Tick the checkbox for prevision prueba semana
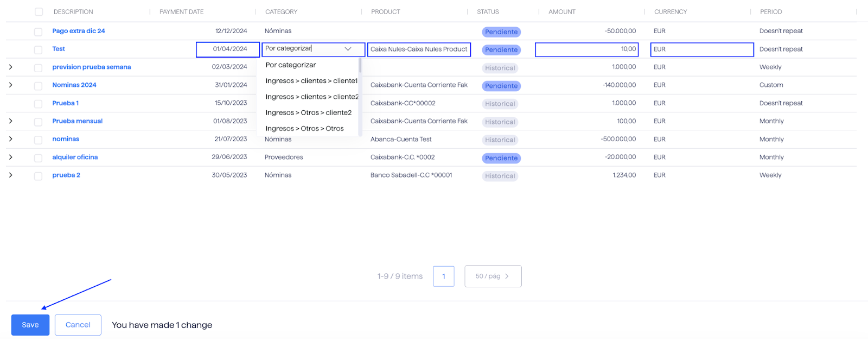This screenshot has width=868, height=340. point(38,68)
